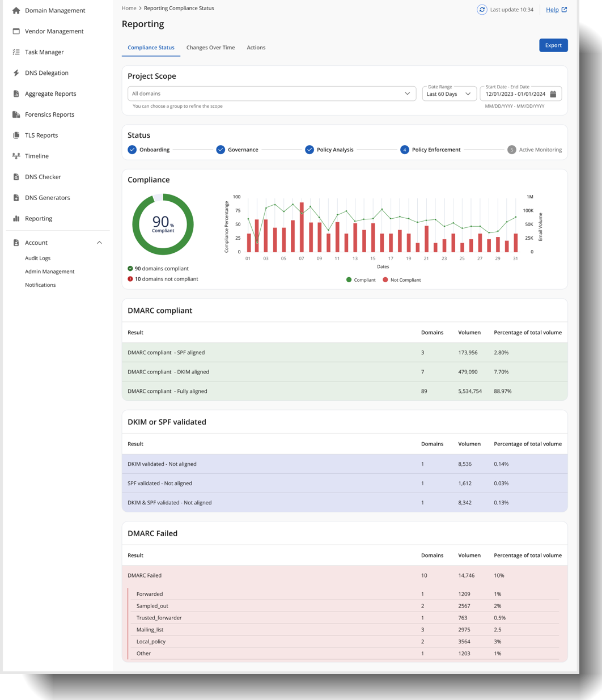Screen dimensions: 602x700
Task: Click the Export button
Action: pyautogui.click(x=553, y=45)
